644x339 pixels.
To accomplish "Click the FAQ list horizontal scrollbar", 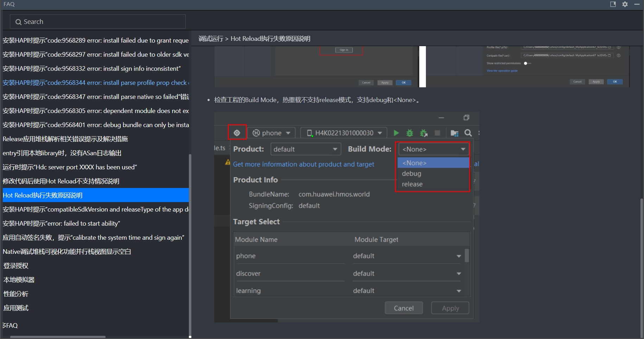I will 58,337.
